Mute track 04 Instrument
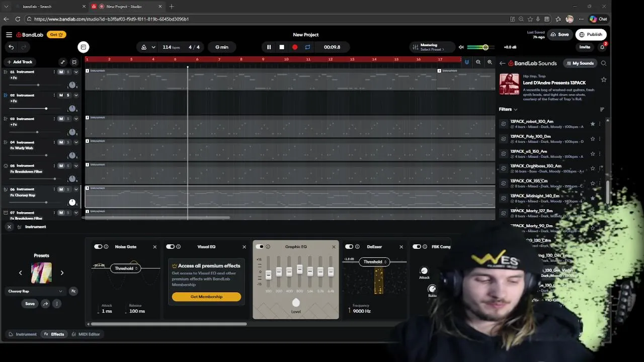 (x=61, y=142)
